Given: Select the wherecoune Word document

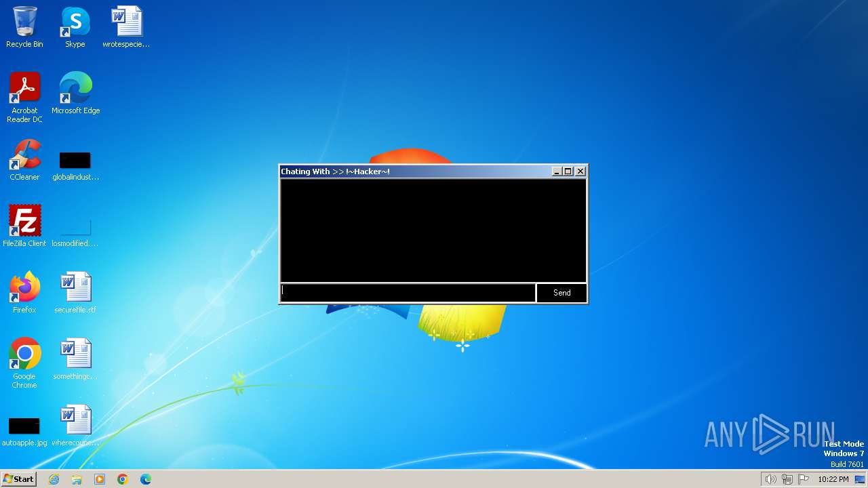Looking at the screenshot, I should click(x=75, y=426).
